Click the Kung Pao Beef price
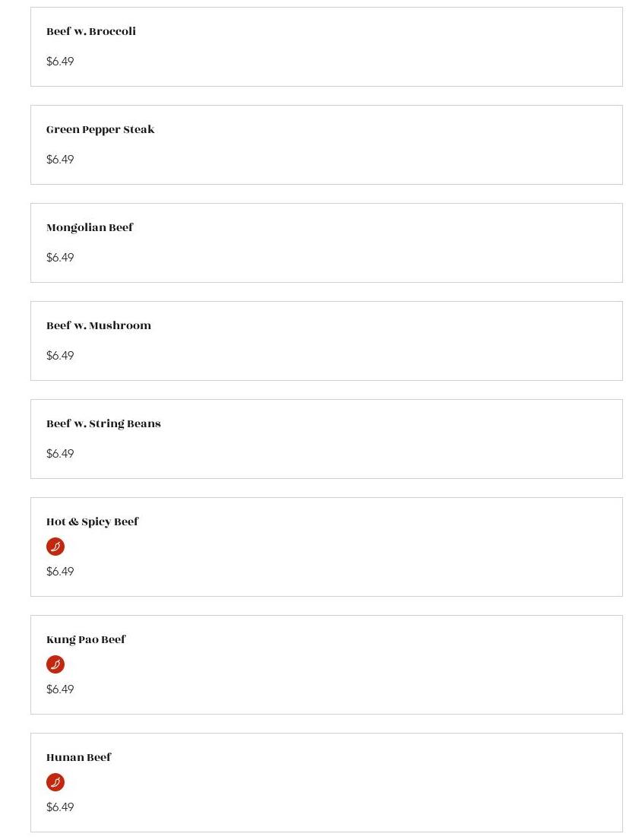642x840 pixels. 60,689
